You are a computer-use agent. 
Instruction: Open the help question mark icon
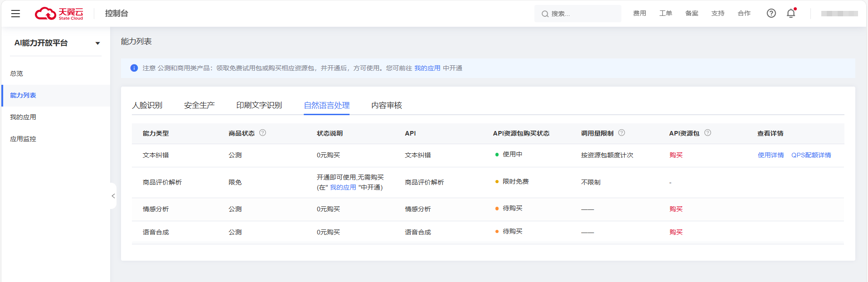(771, 13)
